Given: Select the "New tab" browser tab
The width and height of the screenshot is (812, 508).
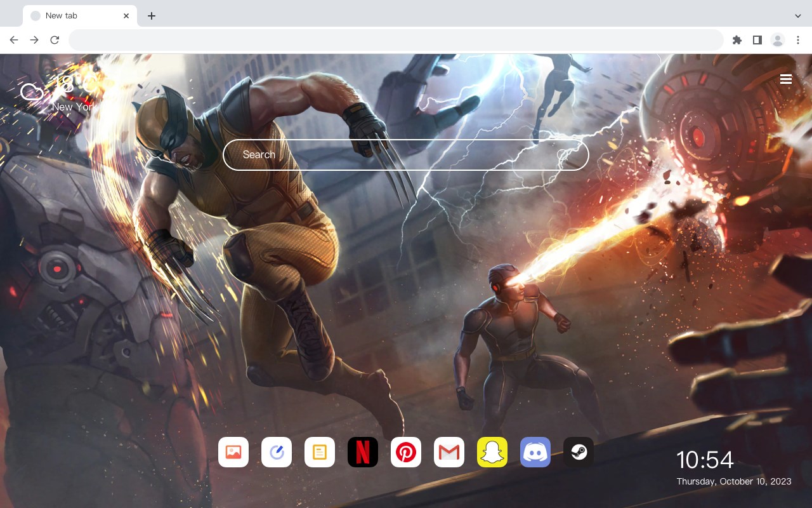Looking at the screenshot, I should [80, 16].
